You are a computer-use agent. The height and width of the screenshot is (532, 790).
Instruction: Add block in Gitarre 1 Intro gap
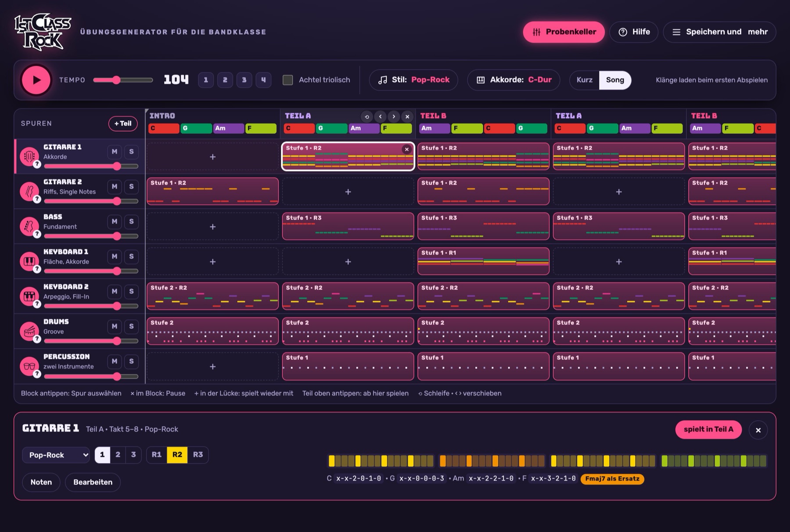[x=212, y=157]
